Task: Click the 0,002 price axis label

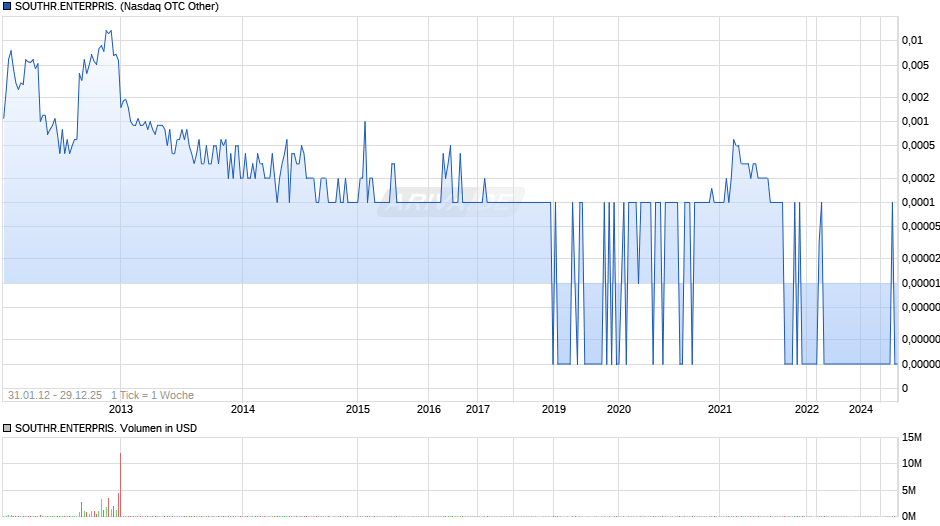Action: [915, 97]
